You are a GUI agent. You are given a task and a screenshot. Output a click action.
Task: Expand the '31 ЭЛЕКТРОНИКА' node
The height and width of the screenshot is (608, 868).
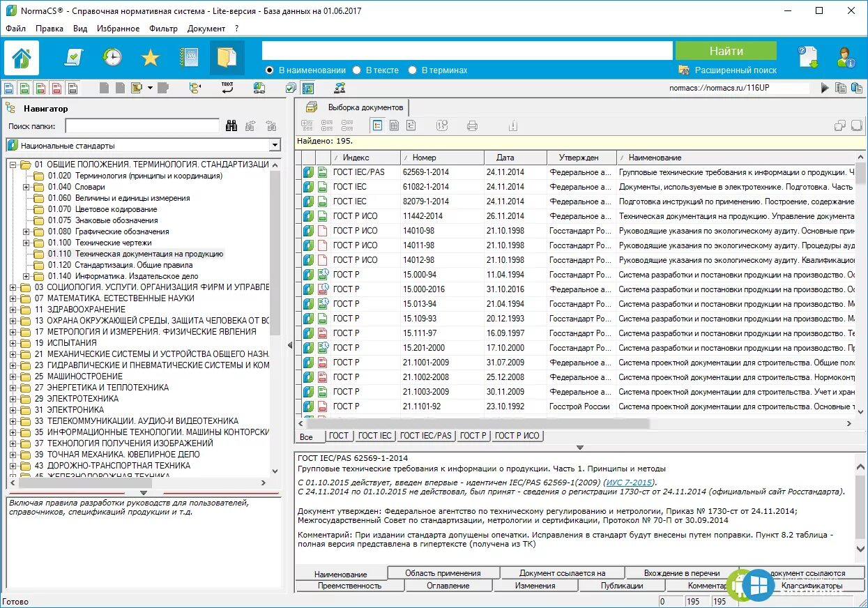[13, 410]
